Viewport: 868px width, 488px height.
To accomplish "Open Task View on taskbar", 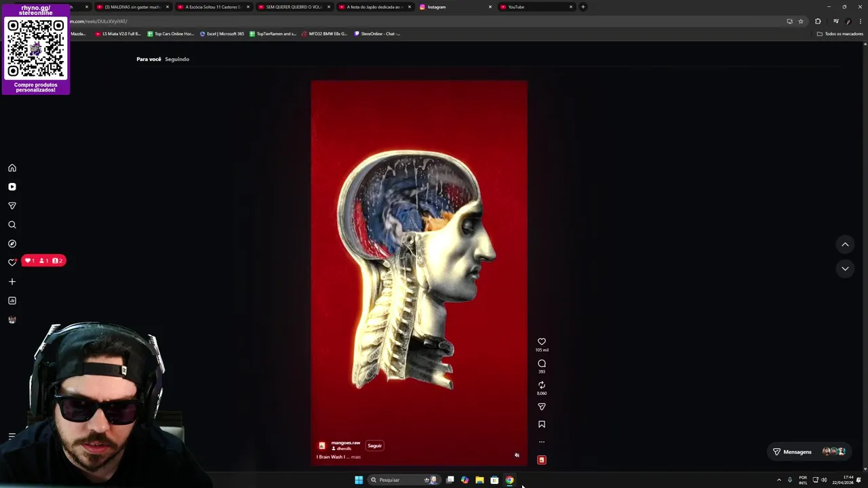I will (450, 481).
